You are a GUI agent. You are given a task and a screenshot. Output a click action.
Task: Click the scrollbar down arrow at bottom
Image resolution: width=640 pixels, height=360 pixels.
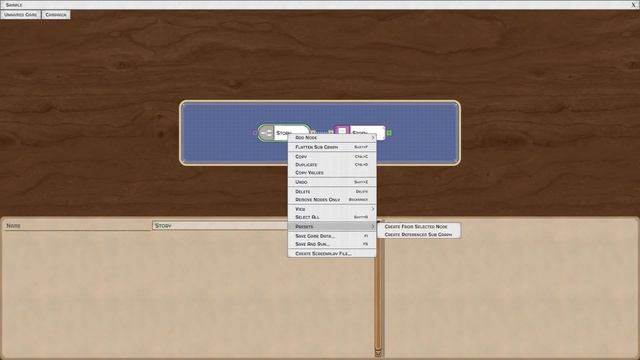pos(378,352)
